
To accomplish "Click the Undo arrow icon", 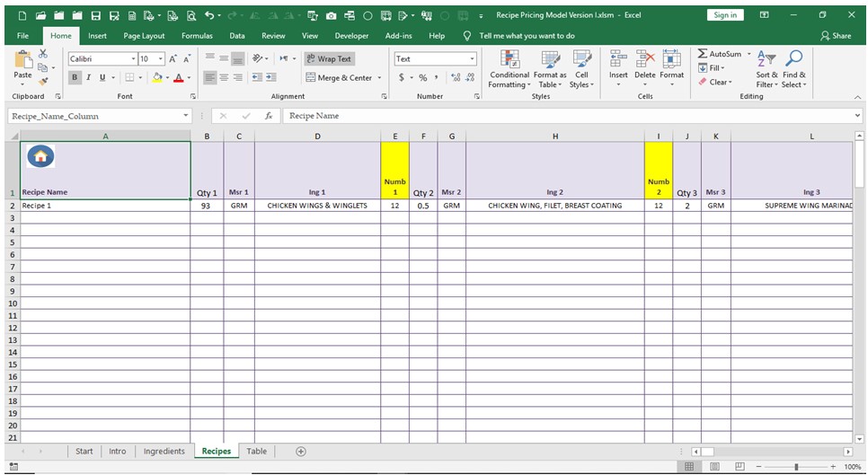I will 209,15.
